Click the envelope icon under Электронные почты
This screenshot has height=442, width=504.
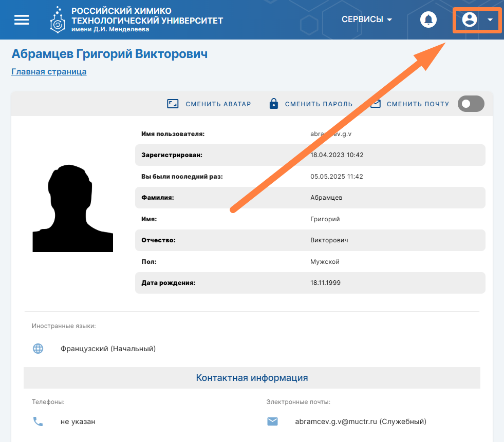coord(272,421)
